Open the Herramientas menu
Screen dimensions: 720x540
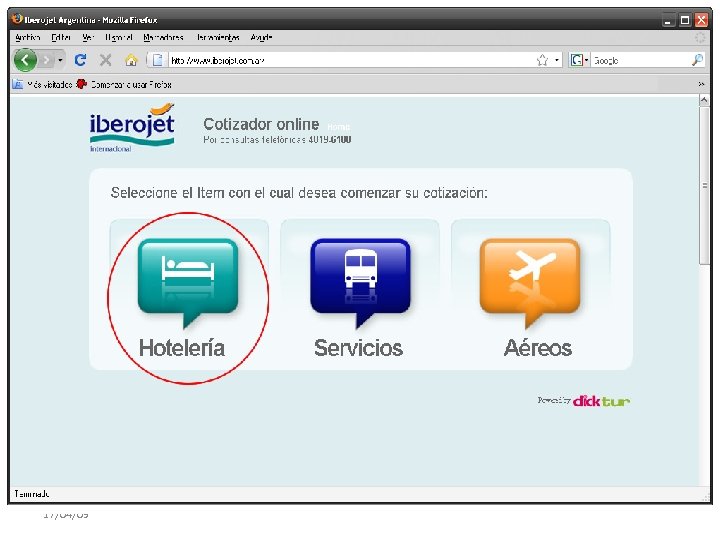(218, 38)
